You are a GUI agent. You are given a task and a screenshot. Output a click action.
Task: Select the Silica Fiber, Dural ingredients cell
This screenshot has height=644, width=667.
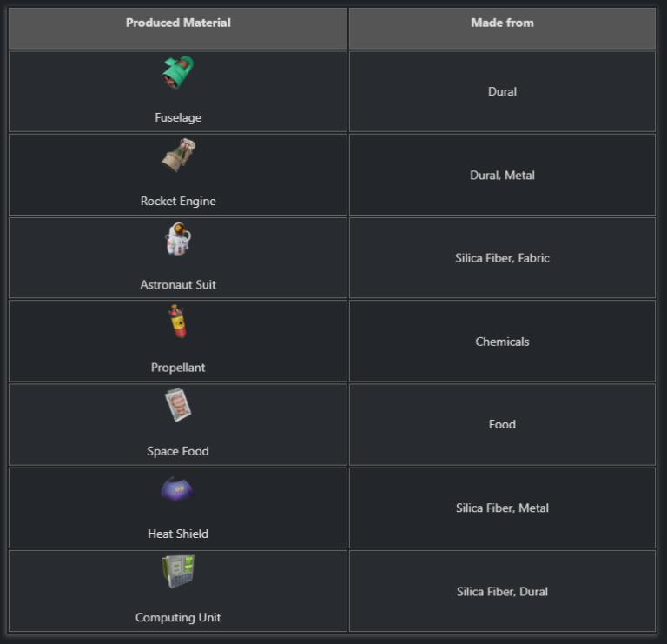tap(502, 591)
